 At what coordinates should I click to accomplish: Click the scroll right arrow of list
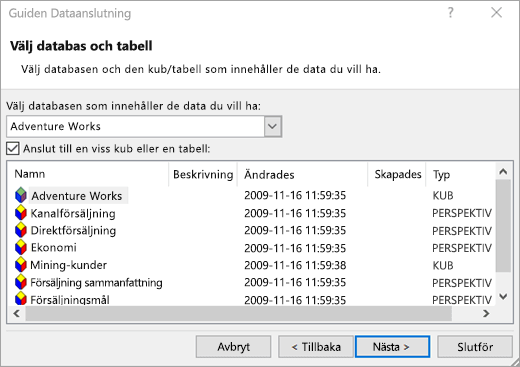click(x=486, y=313)
